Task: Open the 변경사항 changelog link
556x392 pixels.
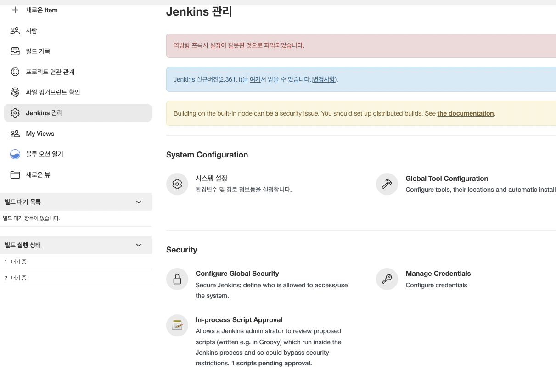Action: 324,79
